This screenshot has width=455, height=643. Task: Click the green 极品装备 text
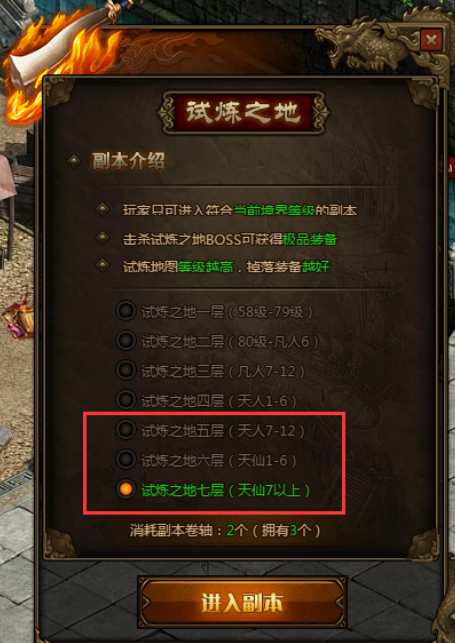coord(310,239)
